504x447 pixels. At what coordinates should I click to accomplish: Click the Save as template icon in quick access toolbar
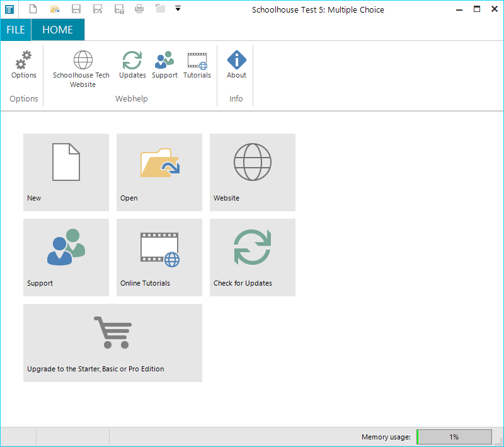[119, 9]
